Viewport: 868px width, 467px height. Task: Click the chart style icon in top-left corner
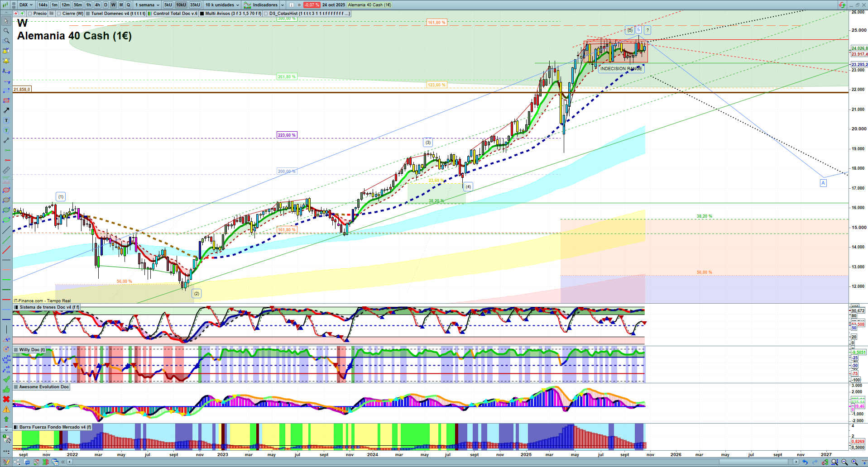click(x=6, y=5)
